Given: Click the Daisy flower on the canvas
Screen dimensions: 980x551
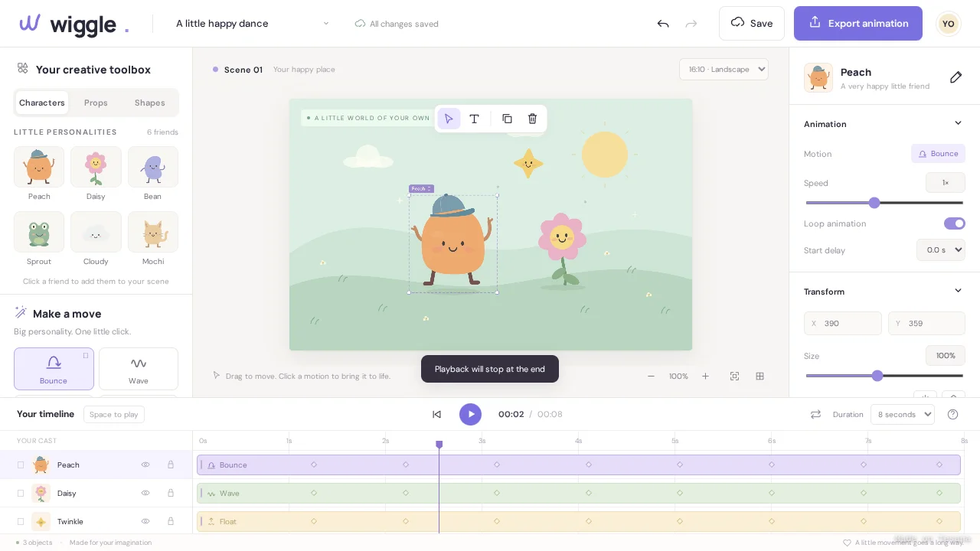Looking at the screenshot, I should [561, 249].
